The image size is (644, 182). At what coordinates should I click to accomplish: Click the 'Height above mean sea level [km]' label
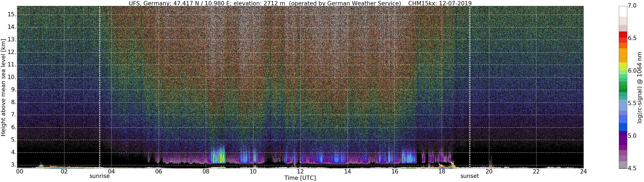(x=3, y=87)
